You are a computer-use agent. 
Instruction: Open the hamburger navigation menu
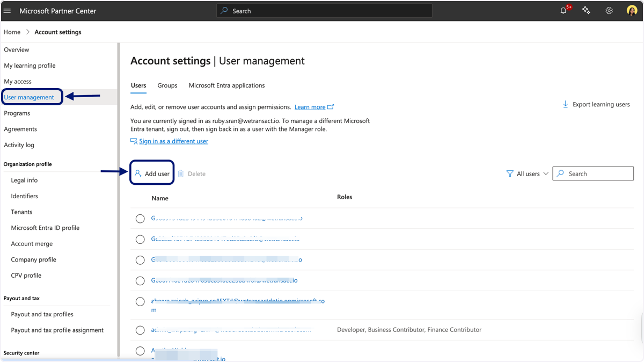[x=8, y=11]
